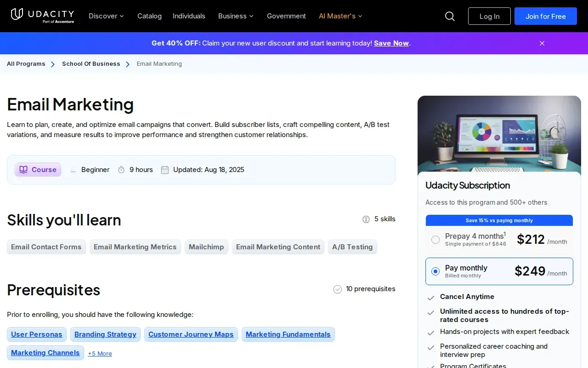The image size is (588, 368).
Task: Click the Email Marketing Metrics skill tag
Action: (x=135, y=247)
